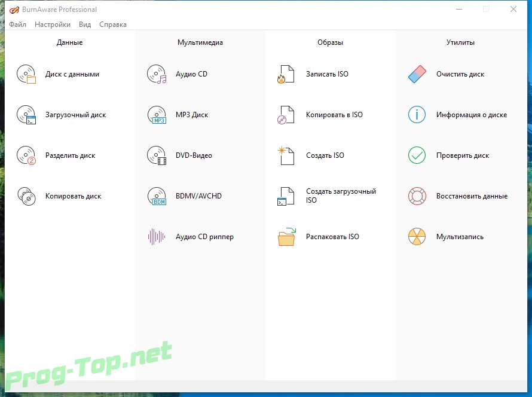This screenshot has height=397, width=532.
Task: Click the Multiburn orange disc icon
Action: [417, 237]
